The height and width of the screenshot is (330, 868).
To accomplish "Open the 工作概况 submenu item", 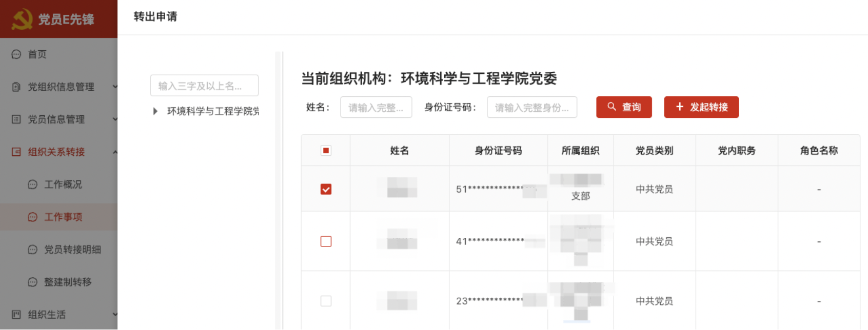I will [63, 184].
